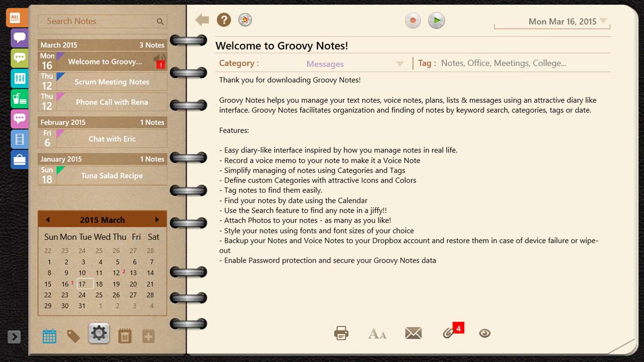Select day 29 in the calendar

[48, 306]
